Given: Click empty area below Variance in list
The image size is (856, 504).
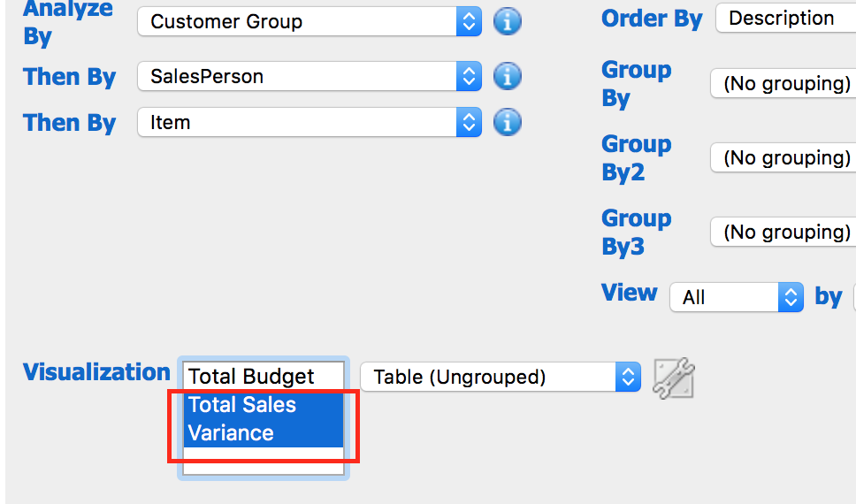Looking at the screenshot, I should [x=264, y=461].
